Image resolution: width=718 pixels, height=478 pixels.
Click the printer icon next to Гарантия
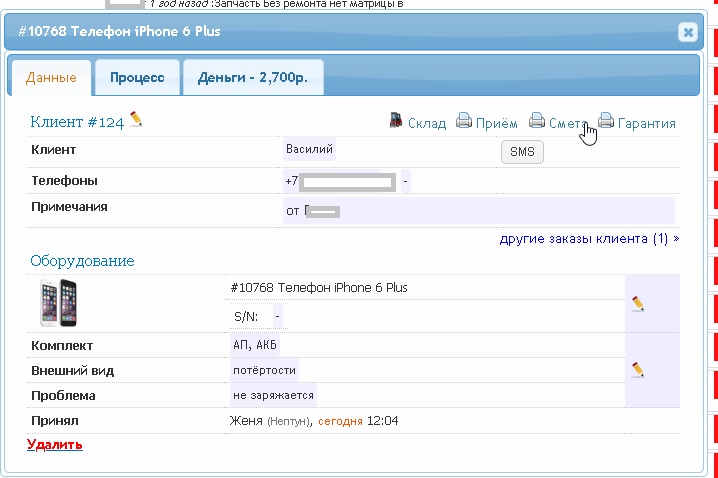(606, 122)
